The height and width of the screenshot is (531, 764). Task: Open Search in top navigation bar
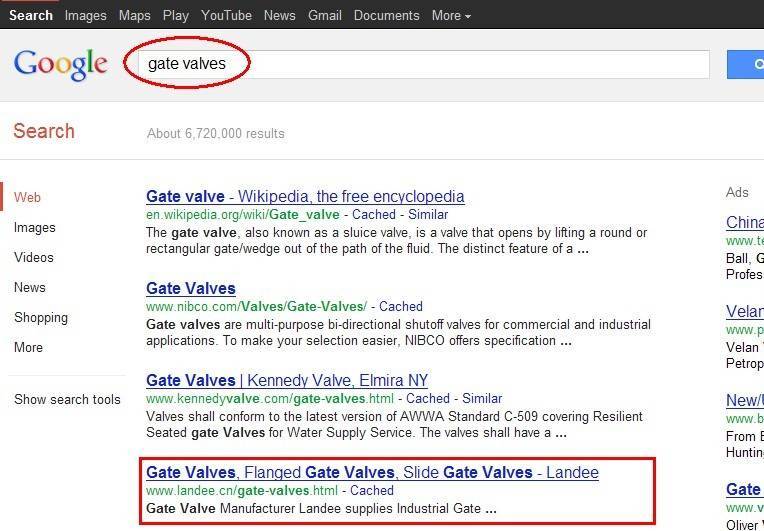click(31, 15)
